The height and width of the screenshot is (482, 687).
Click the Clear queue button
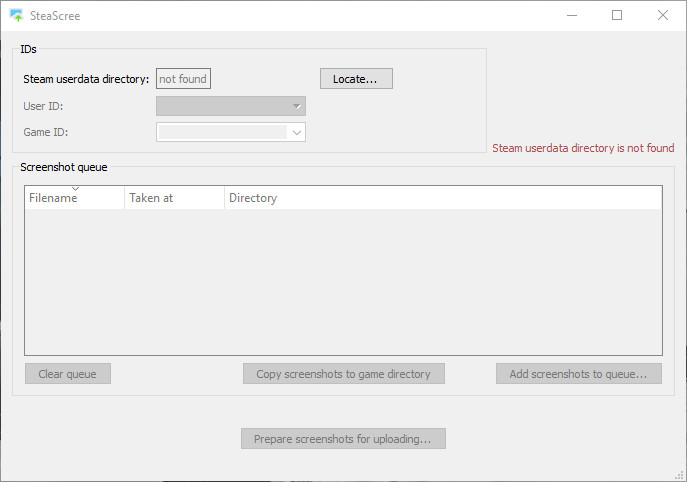[68, 374]
